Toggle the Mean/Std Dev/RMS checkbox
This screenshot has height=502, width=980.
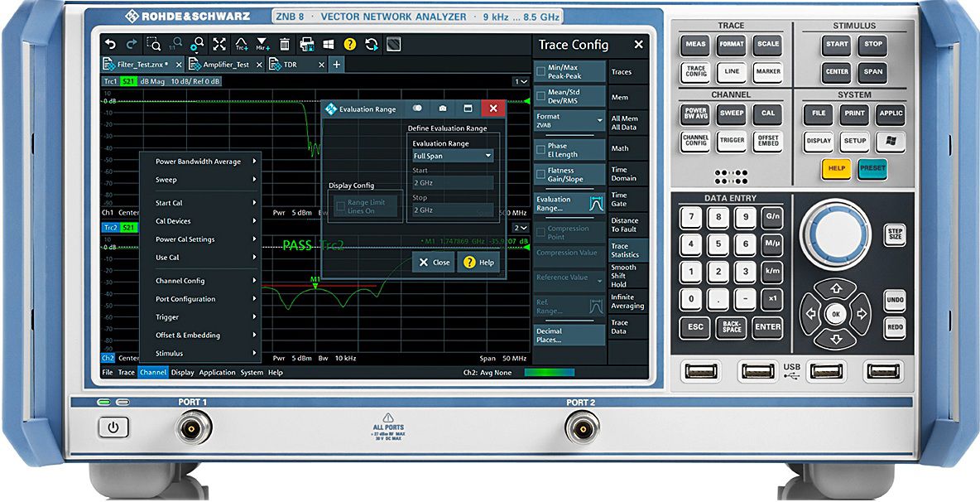[x=541, y=96]
